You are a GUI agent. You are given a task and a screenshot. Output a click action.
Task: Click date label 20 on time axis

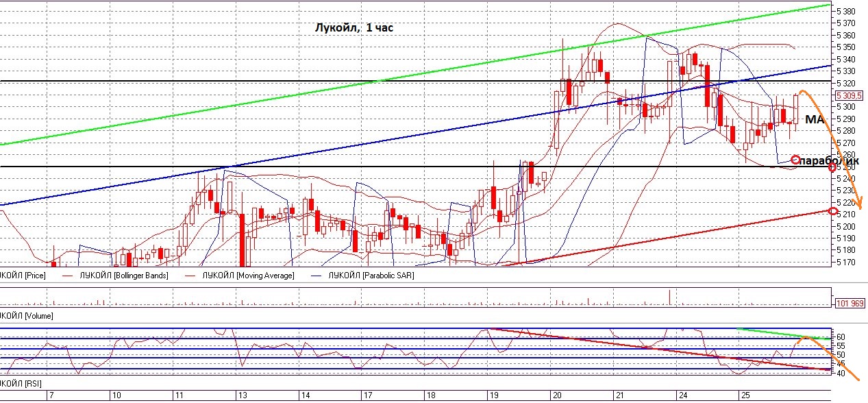coord(556,396)
